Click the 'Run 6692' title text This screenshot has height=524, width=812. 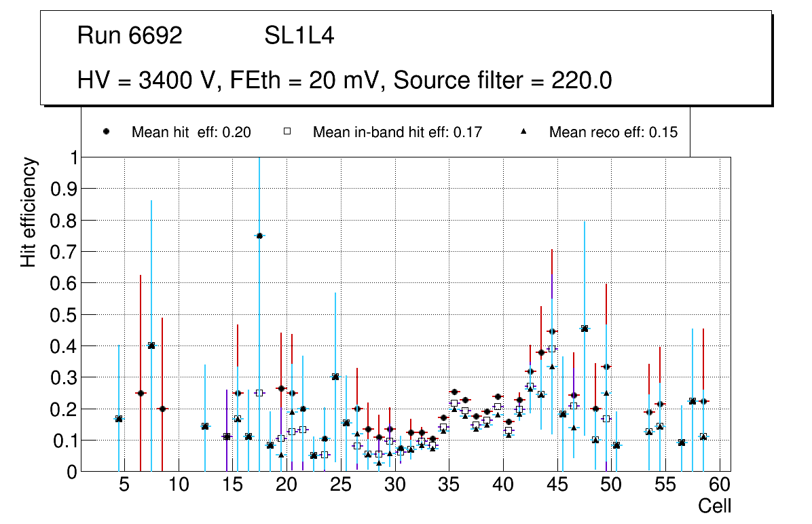(x=130, y=36)
